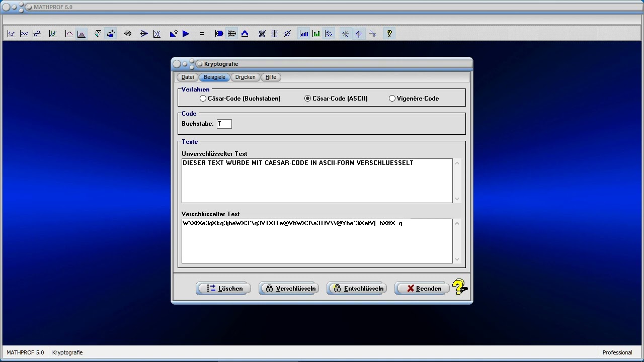Open the Beispiele menu
Viewport: 644px width, 362px height.
[x=214, y=77]
